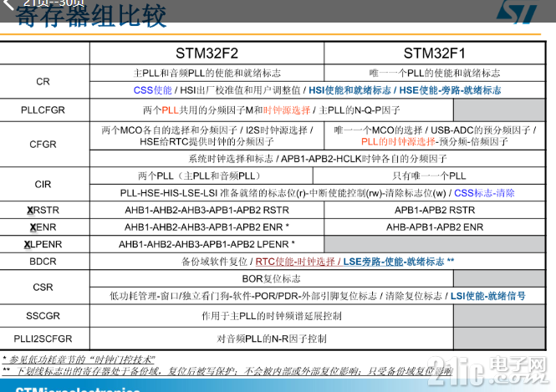The height and width of the screenshot is (392, 556).
Task: Select cell 唯一一个PLL的使能和就绪标志
Action: coord(435,73)
